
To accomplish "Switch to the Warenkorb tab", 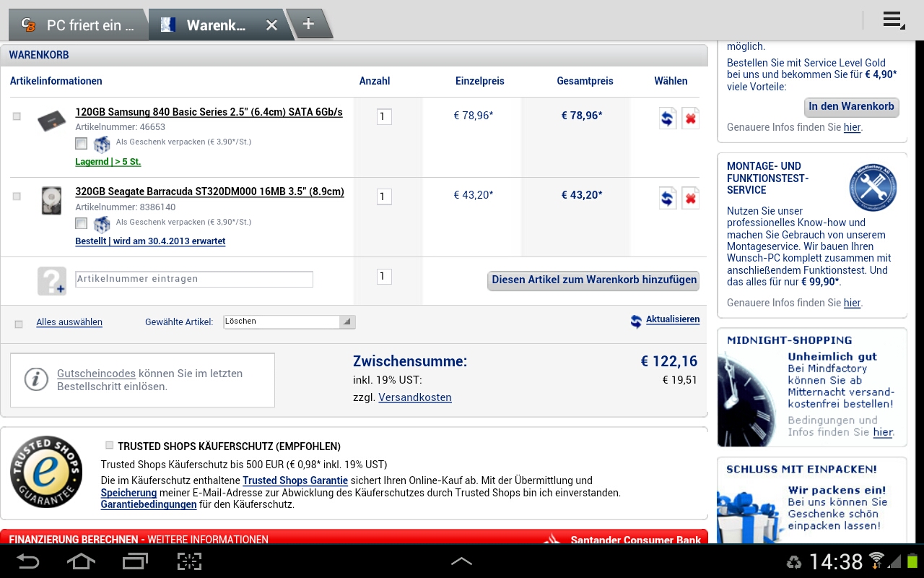I will (217, 25).
